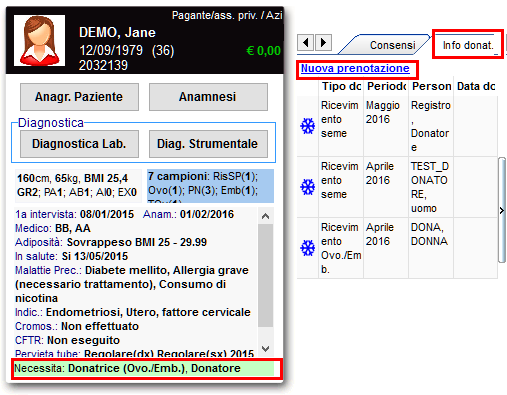This screenshot has width=507, height=395.
Task: Click CFTR: Non eseguito line
Action: [x=67, y=340]
